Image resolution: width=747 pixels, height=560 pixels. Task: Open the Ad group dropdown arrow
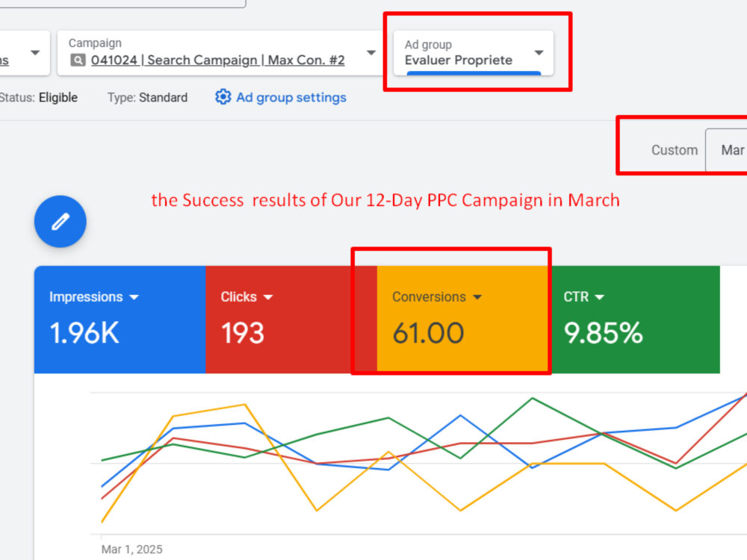[x=539, y=52]
